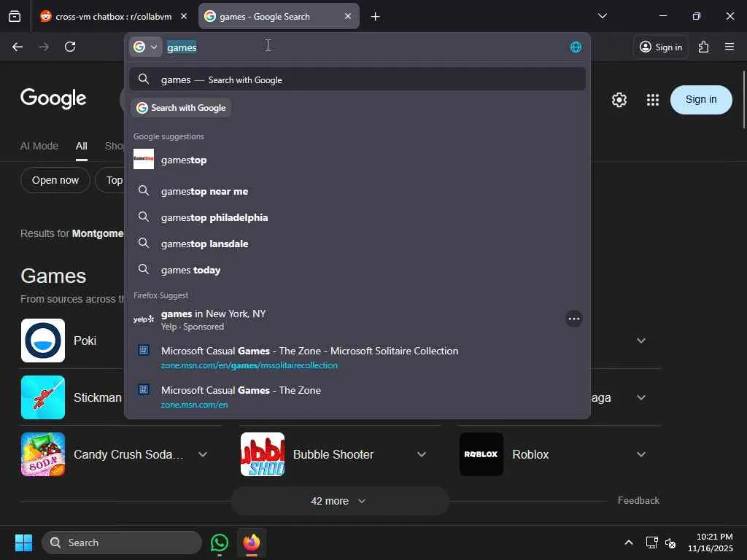747x560 pixels.
Task: Click the page vertical scrollbar
Action: [743, 99]
